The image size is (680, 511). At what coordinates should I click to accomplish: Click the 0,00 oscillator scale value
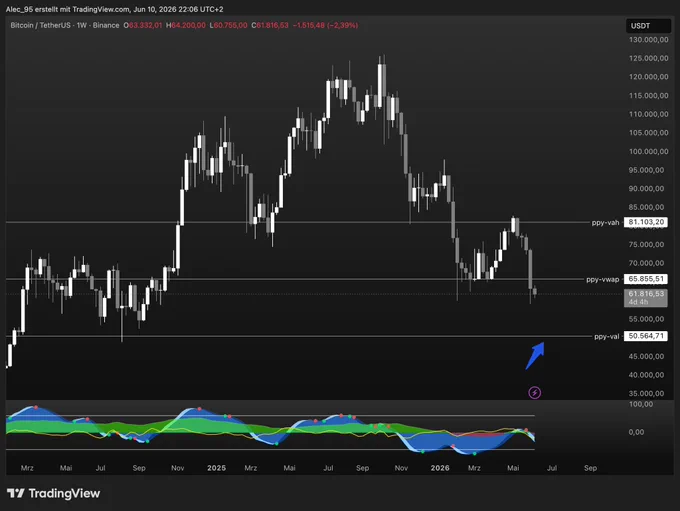(636, 432)
